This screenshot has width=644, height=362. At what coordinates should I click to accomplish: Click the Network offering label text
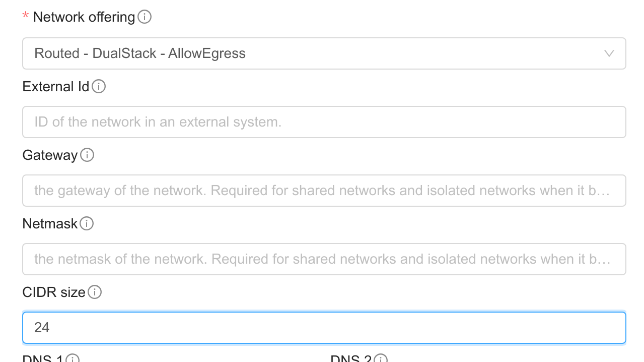click(83, 17)
